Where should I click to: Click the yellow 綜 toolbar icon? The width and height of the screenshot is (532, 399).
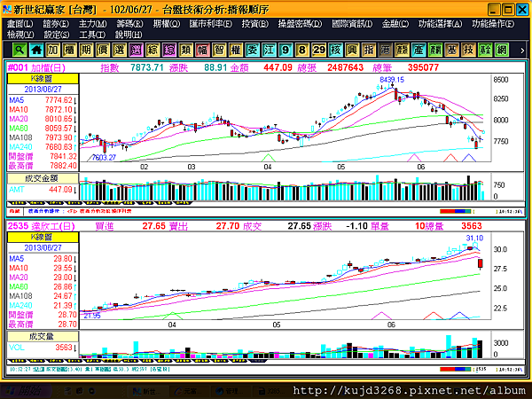point(153,51)
